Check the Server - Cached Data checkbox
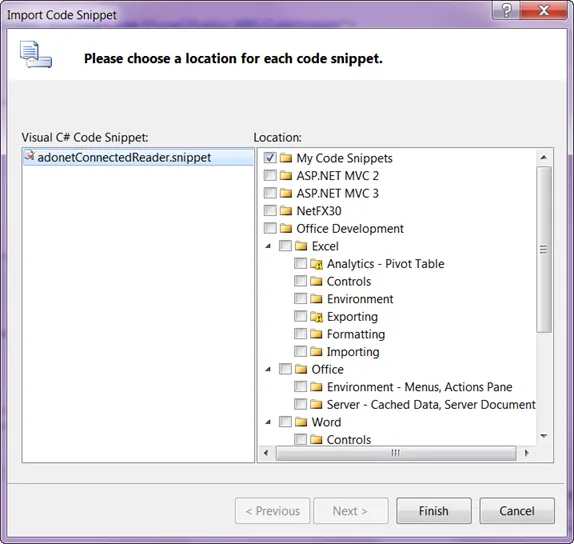Image resolution: width=574 pixels, height=544 pixels. point(301,404)
